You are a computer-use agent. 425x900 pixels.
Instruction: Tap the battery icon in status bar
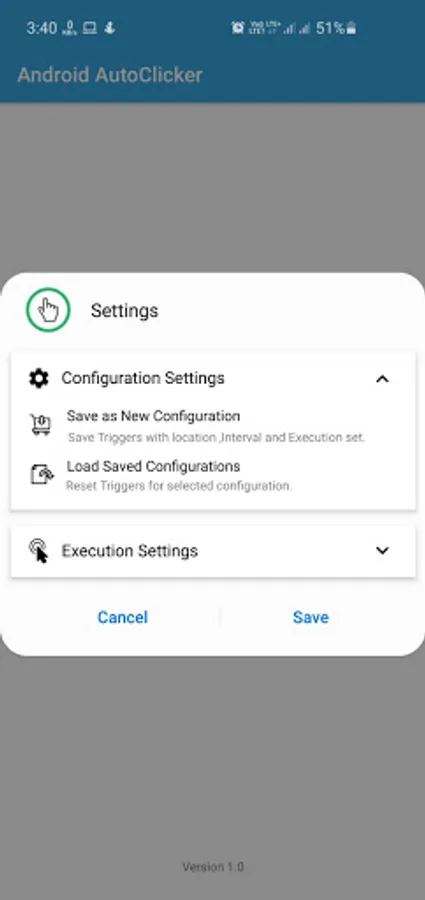tap(351, 28)
